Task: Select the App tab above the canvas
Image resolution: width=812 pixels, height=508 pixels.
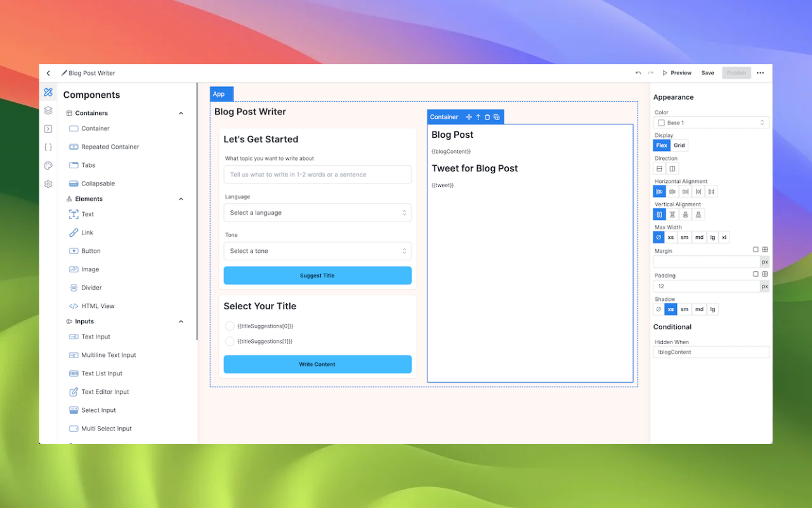Action: (221, 93)
